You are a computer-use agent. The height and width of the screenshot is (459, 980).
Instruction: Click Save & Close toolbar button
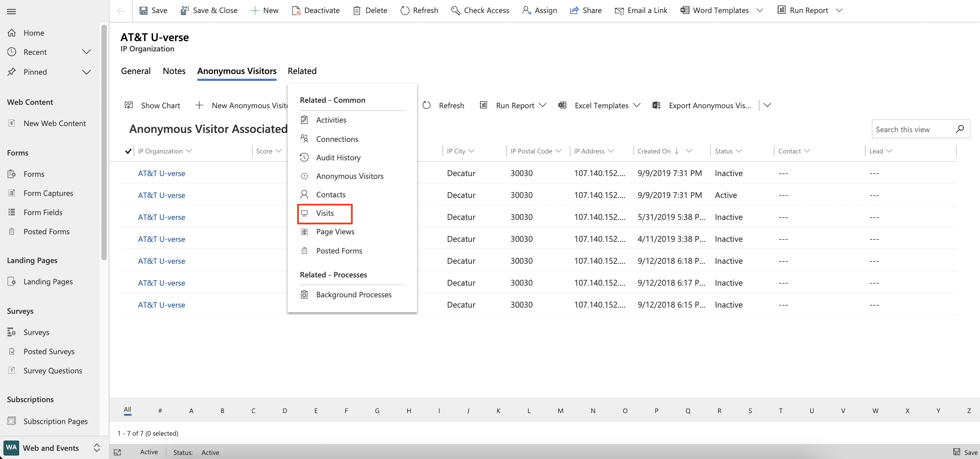[x=209, y=10]
